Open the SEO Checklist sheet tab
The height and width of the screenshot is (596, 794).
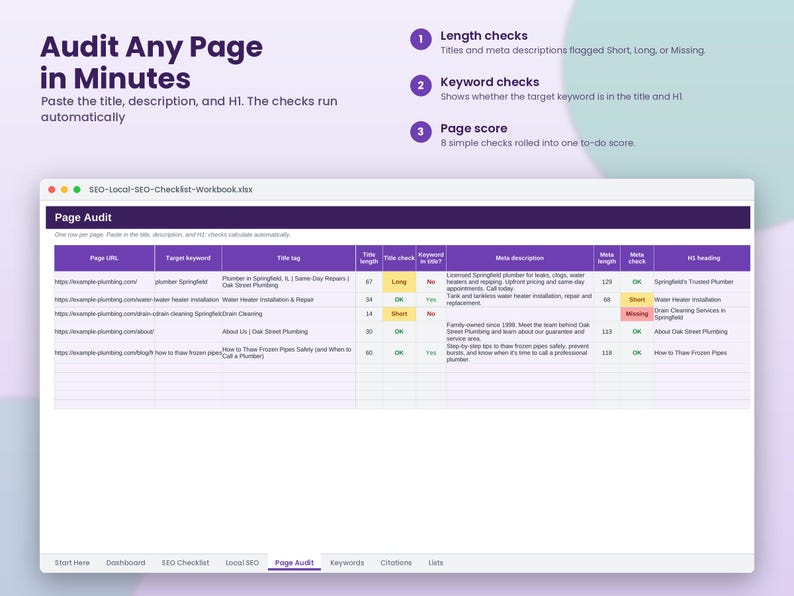pos(185,563)
